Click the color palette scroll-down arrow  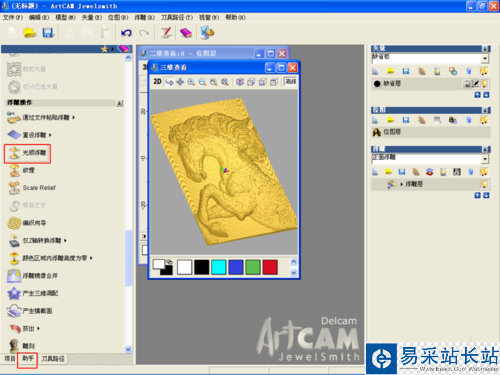click(294, 273)
